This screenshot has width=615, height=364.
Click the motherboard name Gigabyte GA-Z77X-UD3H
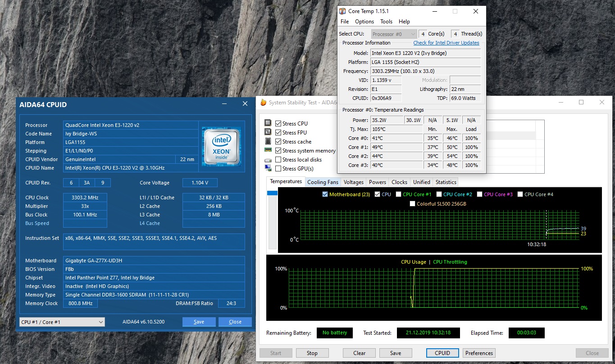click(154, 261)
